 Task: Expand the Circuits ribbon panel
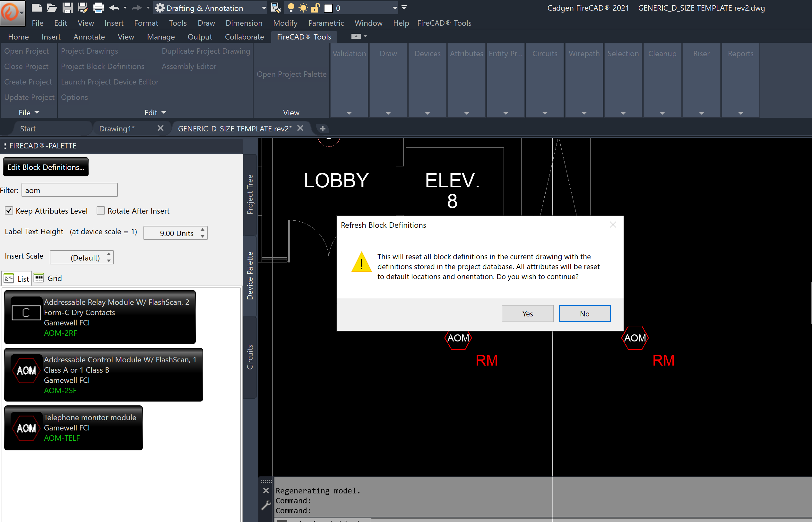coord(545,113)
